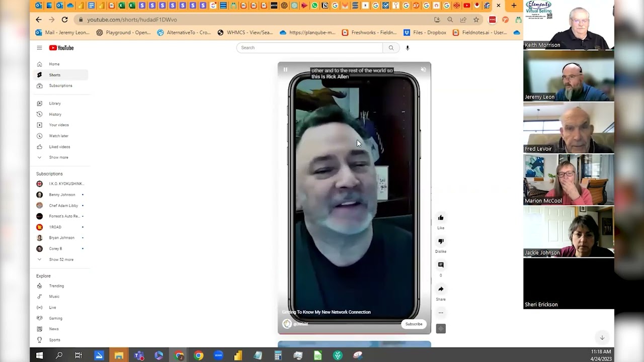Mute the Short with the speaker icon

tap(423, 70)
